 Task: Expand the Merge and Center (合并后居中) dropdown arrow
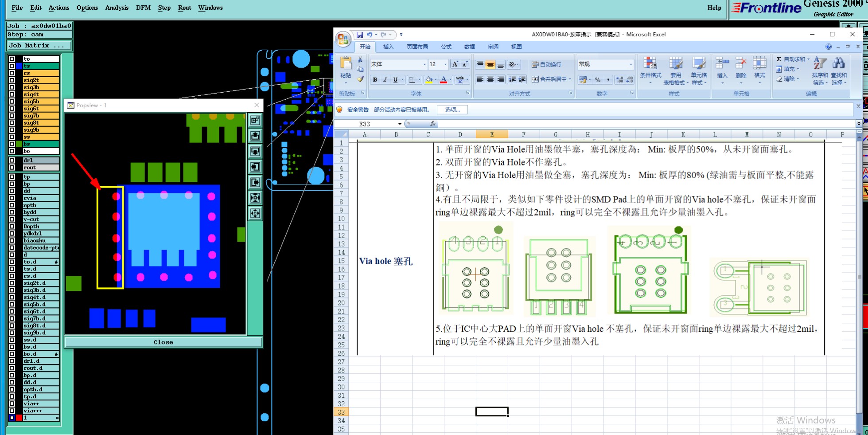[x=570, y=79]
